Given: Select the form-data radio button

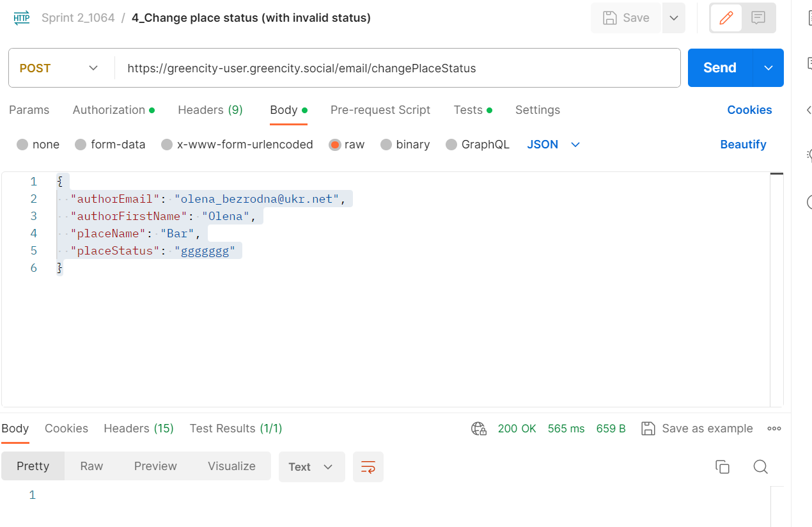Looking at the screenshot, I should point(81,145).
